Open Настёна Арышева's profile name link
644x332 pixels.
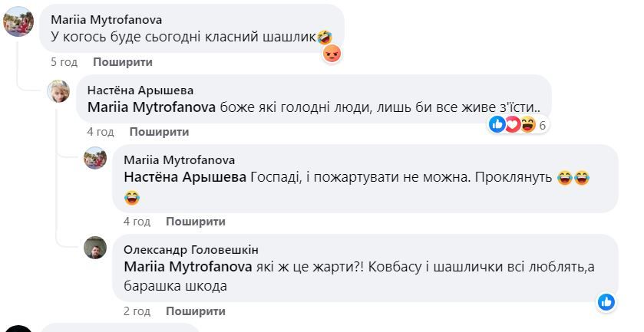click(140, 90)
